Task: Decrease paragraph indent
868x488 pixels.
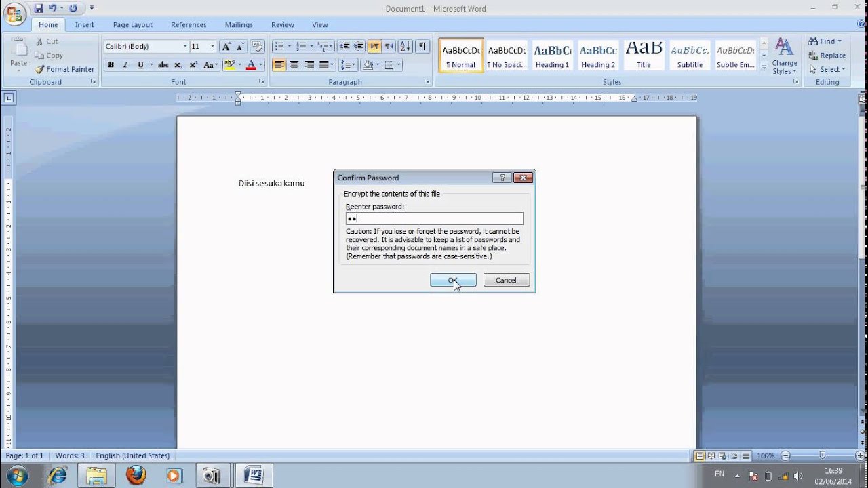Action: click(x=344, y=46)
